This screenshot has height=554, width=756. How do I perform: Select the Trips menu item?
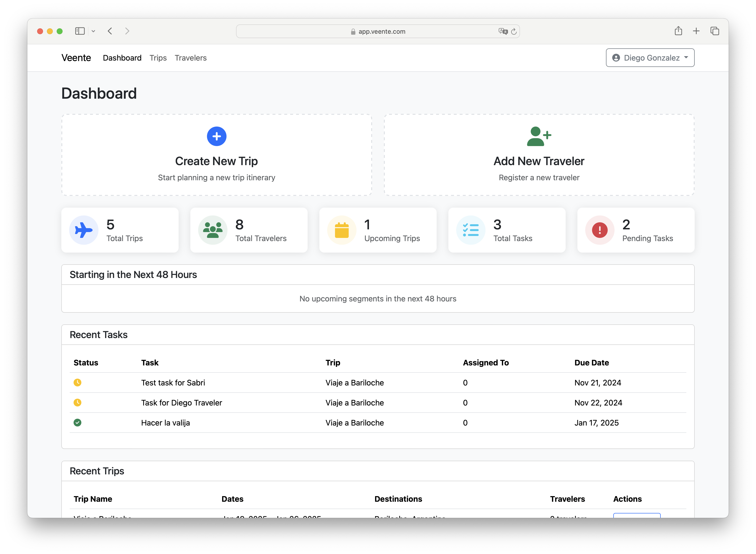click(x=158, y=57)
